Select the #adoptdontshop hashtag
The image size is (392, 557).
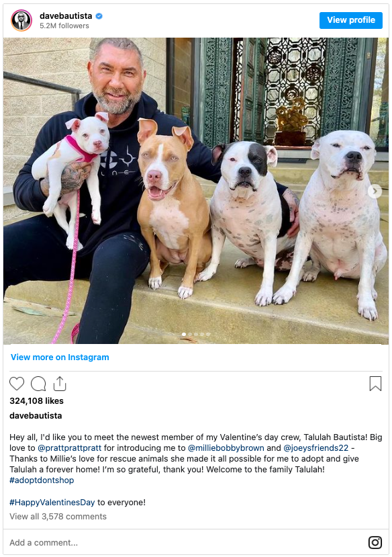click(x=42, y=480)
